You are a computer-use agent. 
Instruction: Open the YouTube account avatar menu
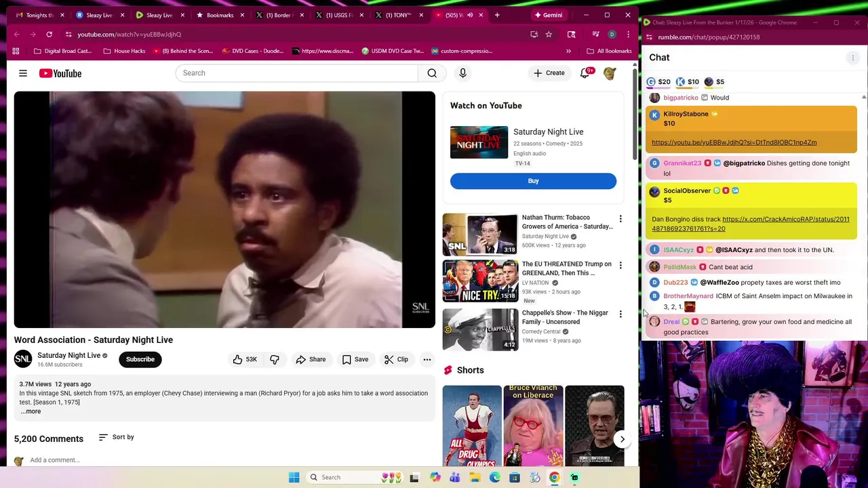pos(610,73)
